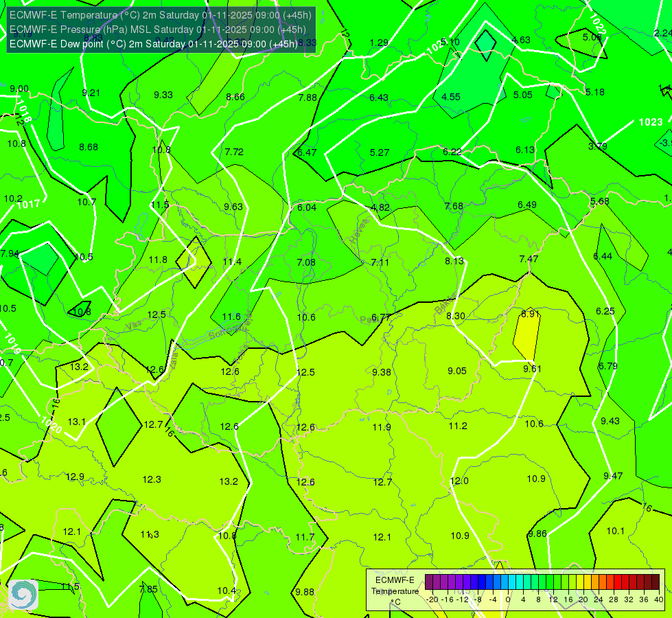The width and height of the screenshot is (672, 618).
Task: Click the 5.68 dew point value
Action: [599, 202]
